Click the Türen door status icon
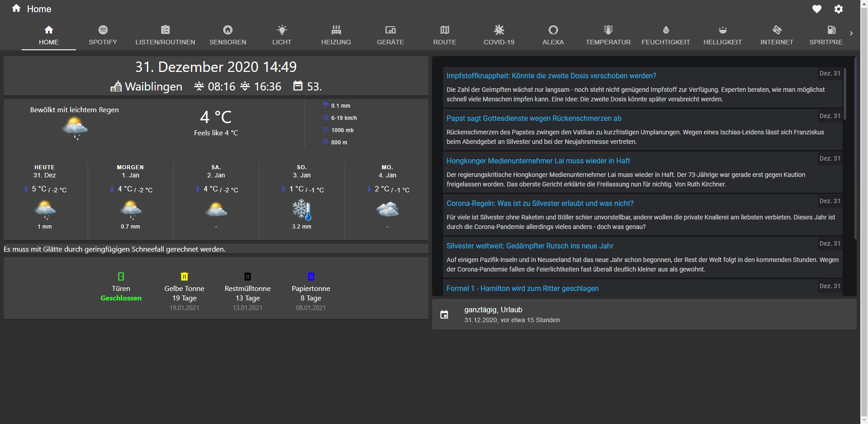The height and width of the screenshot is (424, 868). [x=121, y=276]
